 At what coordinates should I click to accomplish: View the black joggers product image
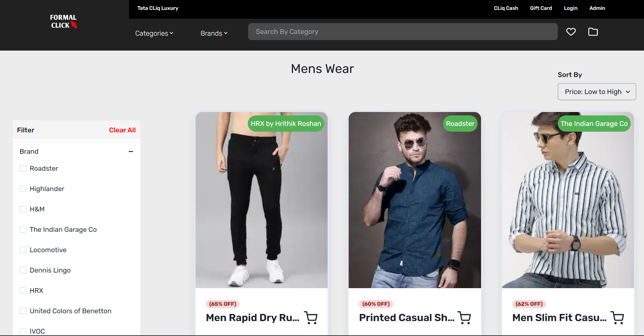click(261, 200)
